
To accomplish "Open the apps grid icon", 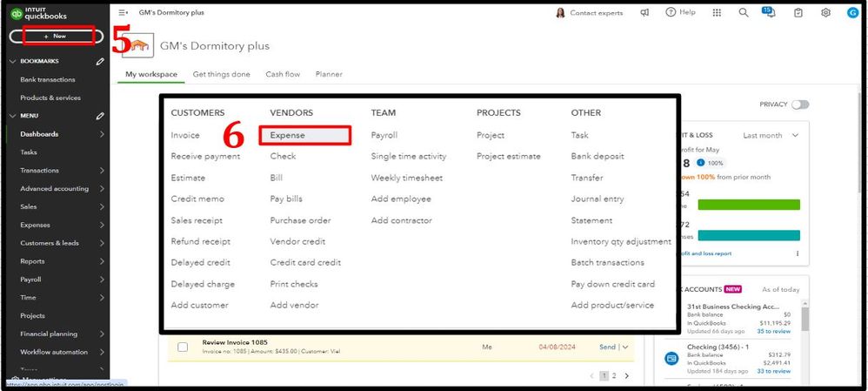I will [x=717, y=12].
